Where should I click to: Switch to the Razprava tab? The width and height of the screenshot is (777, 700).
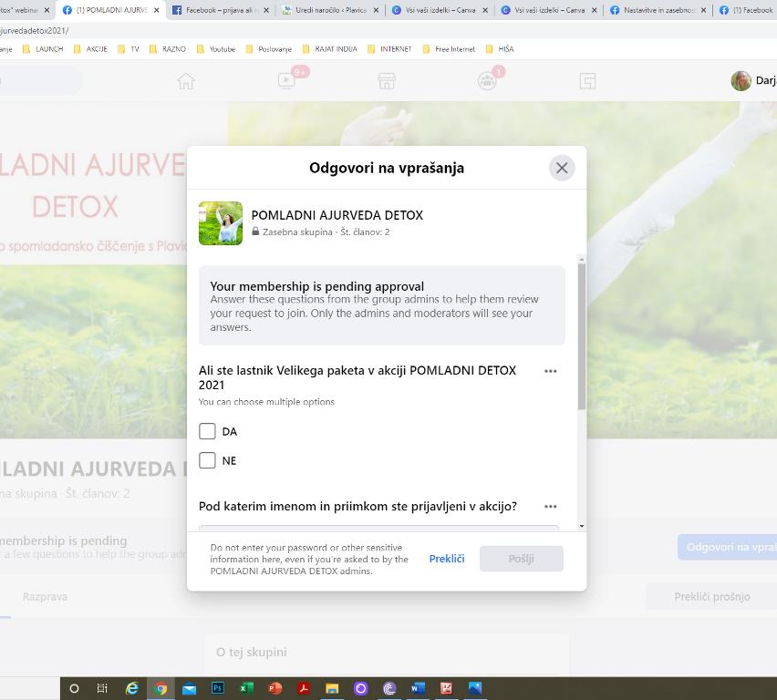(x=45, y=597)
